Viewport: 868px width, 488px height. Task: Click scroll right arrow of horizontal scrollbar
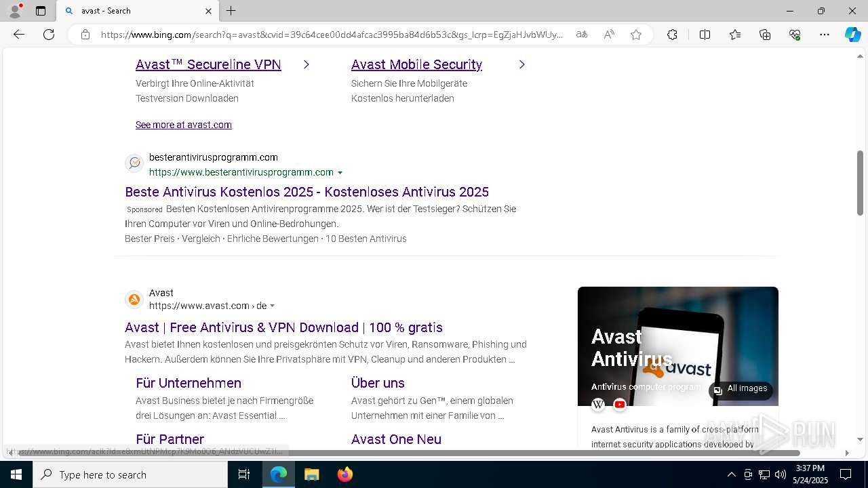pyautogui.click(x=847, y=453)
